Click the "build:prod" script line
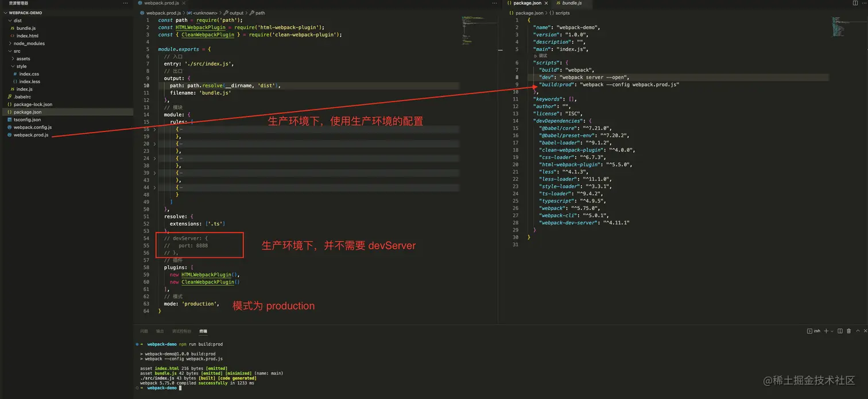The image size is (868, 399). 609,84
